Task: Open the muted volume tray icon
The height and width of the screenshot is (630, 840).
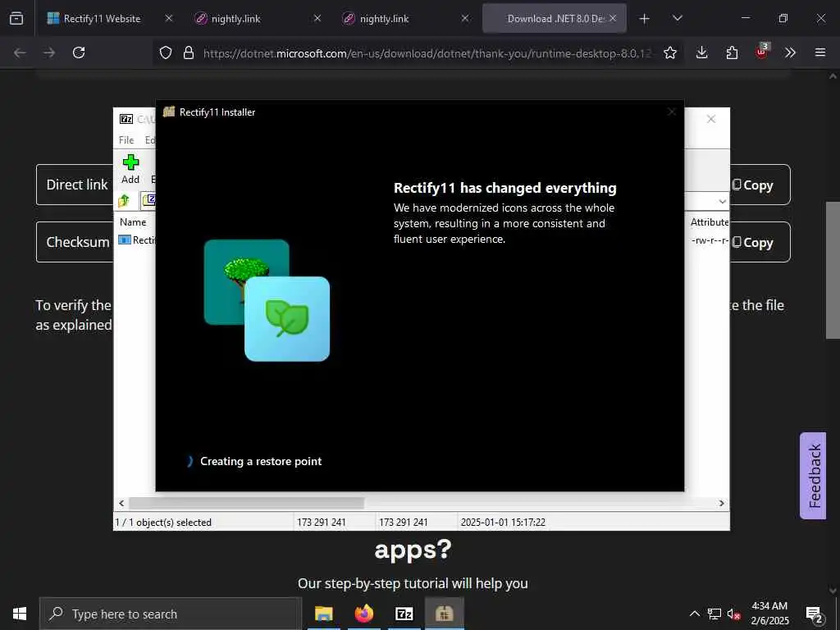Action: coord(733,614)
